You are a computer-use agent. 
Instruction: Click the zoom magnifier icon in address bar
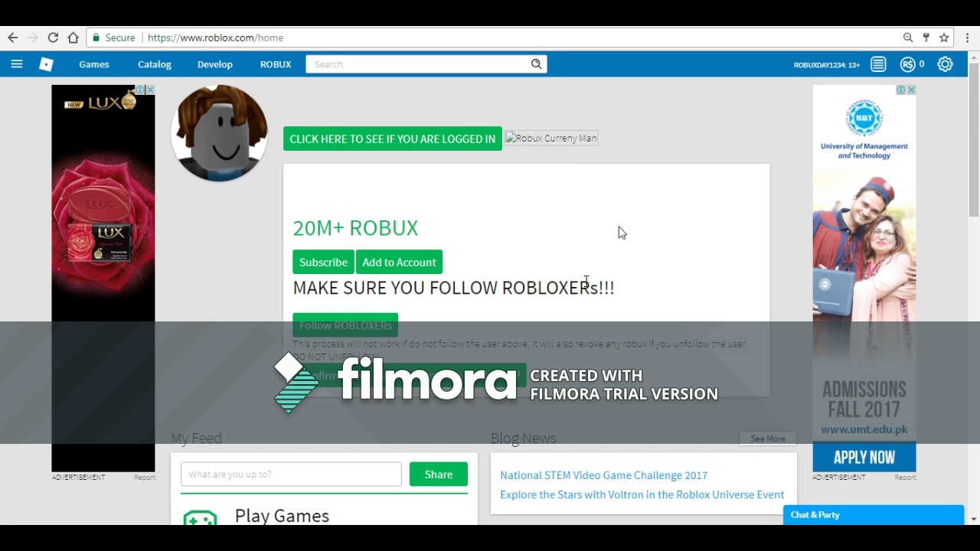[x=908, y=37]
